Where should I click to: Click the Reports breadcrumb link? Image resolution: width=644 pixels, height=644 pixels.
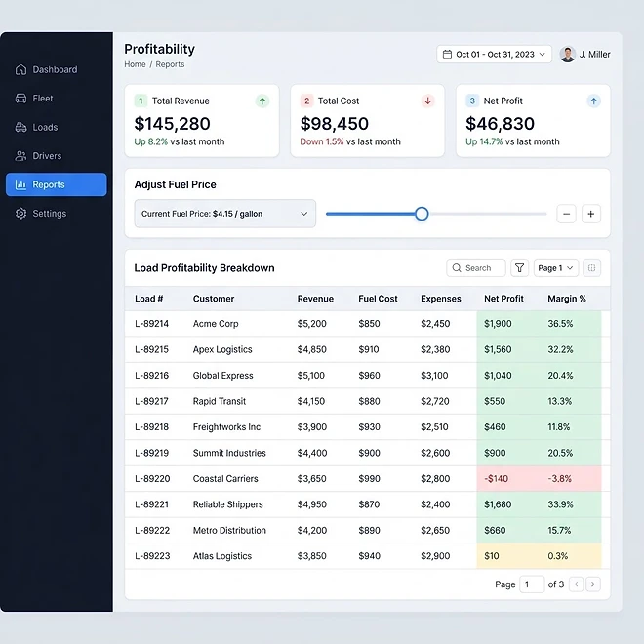[170, 64]
